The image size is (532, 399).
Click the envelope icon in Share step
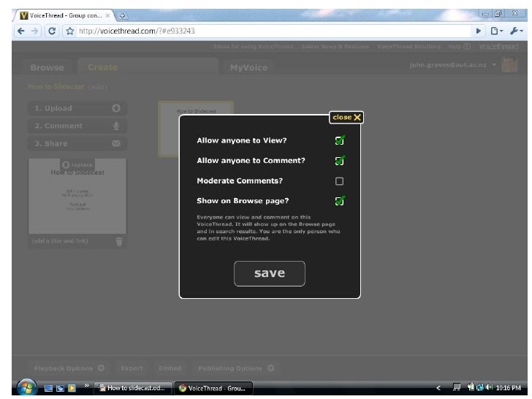click(116, 143)
